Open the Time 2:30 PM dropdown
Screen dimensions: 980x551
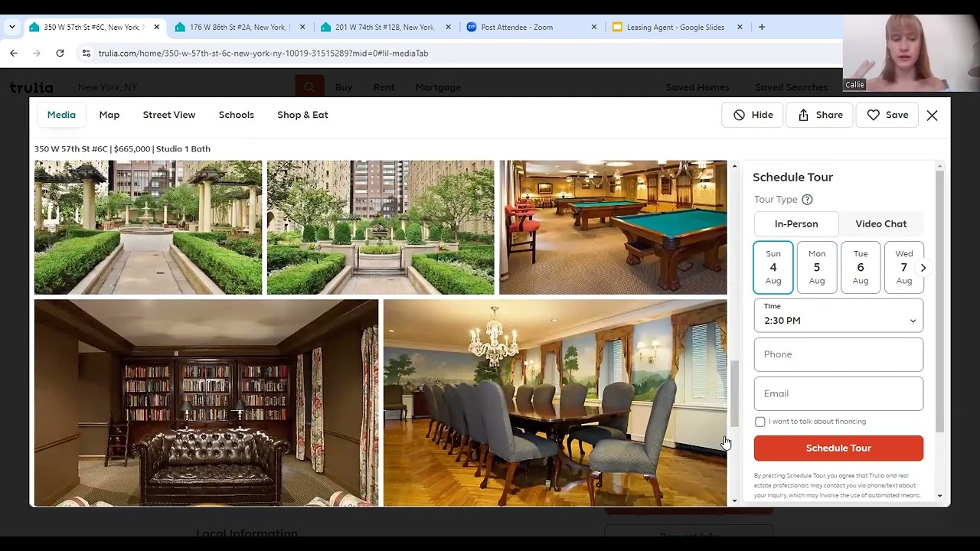click(x=838, y=315)
